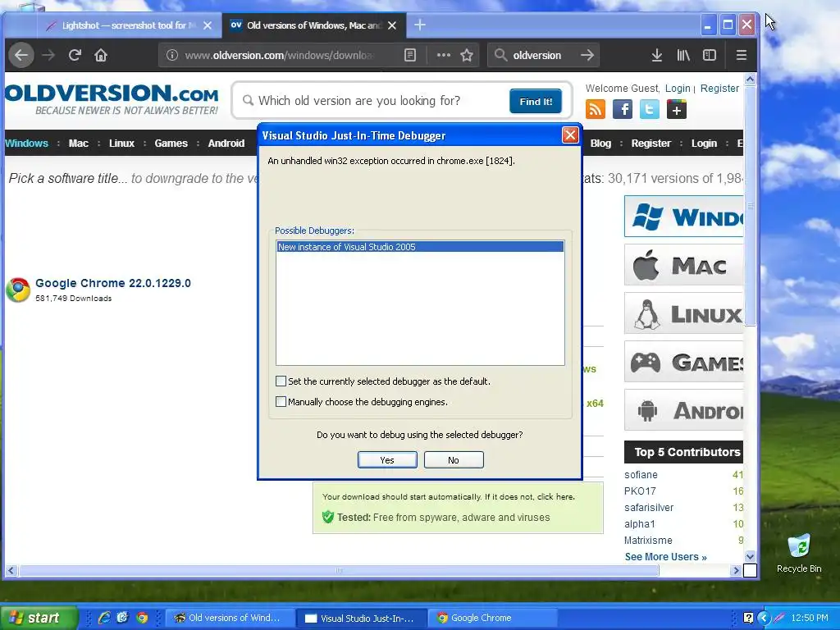This screenshot has height=630, width=840.
Task: Open the Library icon in toolbar
Action: pyautogui.click(x=683, y=55)
